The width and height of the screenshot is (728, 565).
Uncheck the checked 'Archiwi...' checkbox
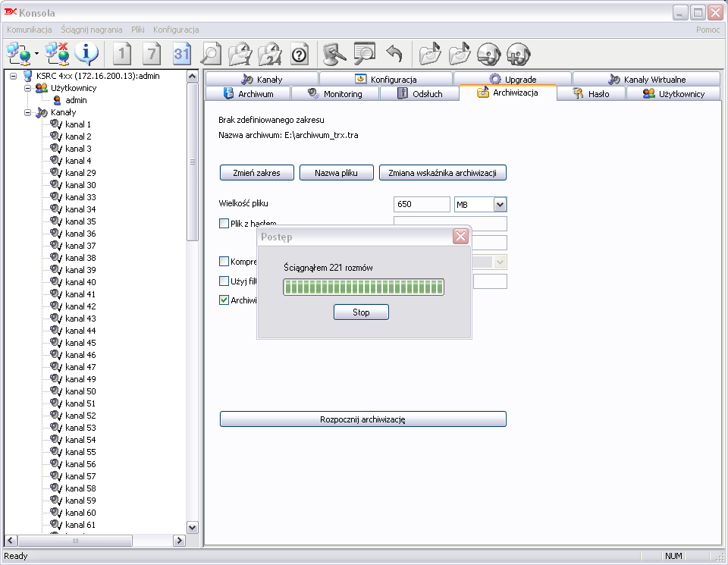point(224,300)
